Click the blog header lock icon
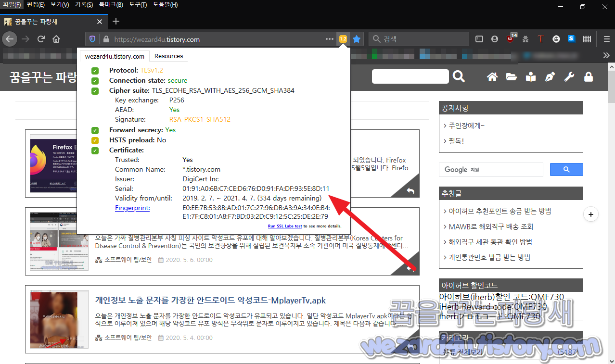 (x=588, y=77)
